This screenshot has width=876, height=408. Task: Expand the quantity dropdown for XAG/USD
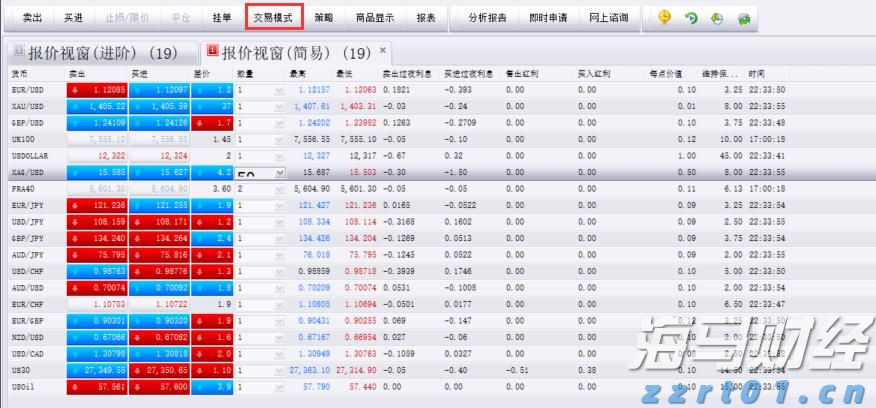click(x=277, y=173)
